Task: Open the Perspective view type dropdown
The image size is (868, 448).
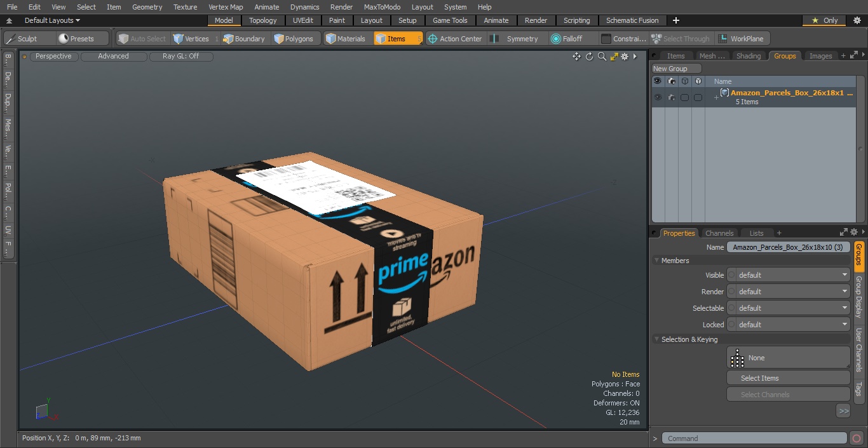Action: coord(54,57)
